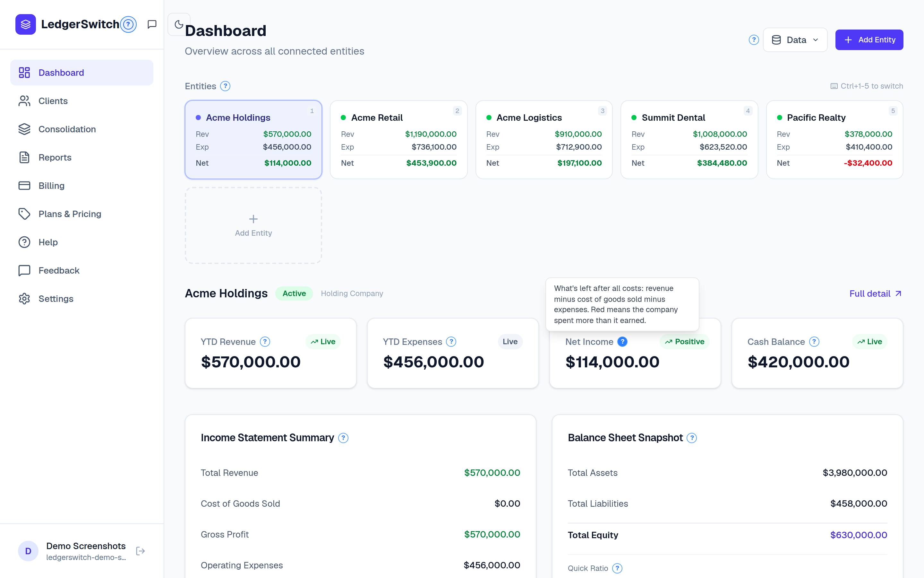Select the Pacific Realty entity card
This screenshot has width=924, height=578.
coord(835,140)
